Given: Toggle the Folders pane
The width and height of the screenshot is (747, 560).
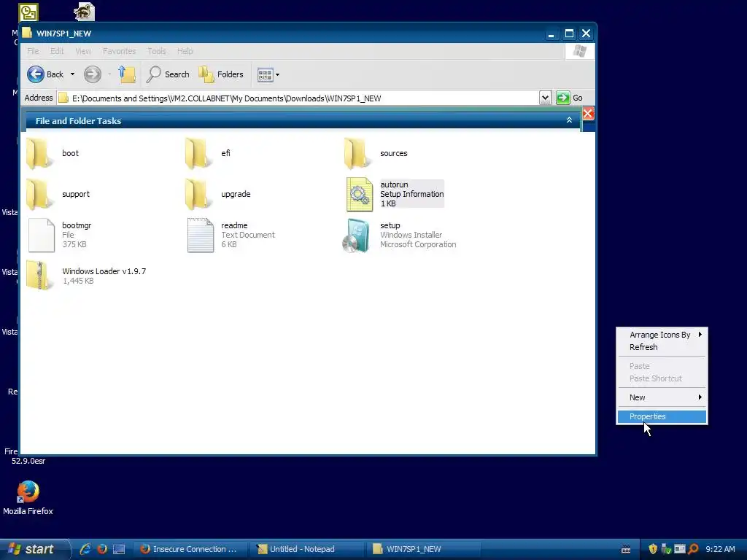Looking at the screenshot, I should (x=220, y=74).
